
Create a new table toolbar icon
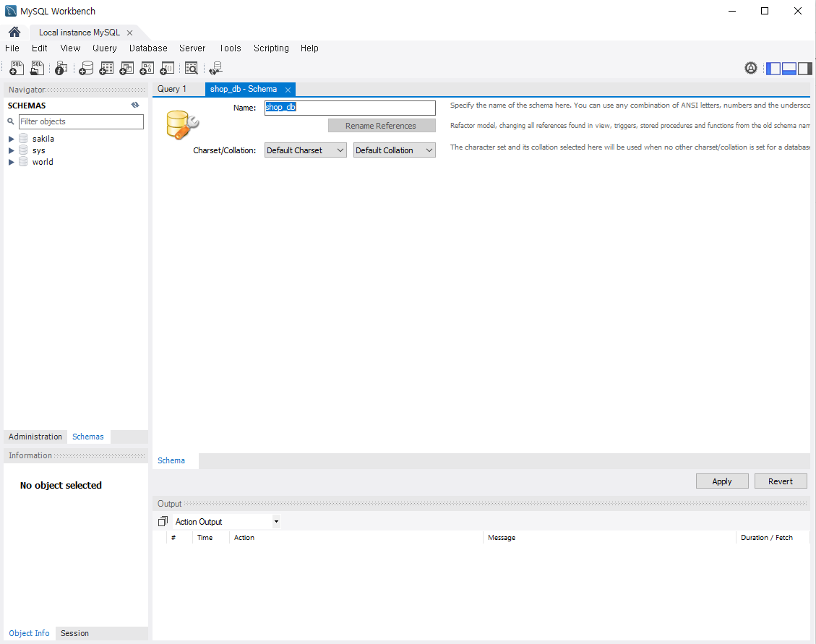106,68
